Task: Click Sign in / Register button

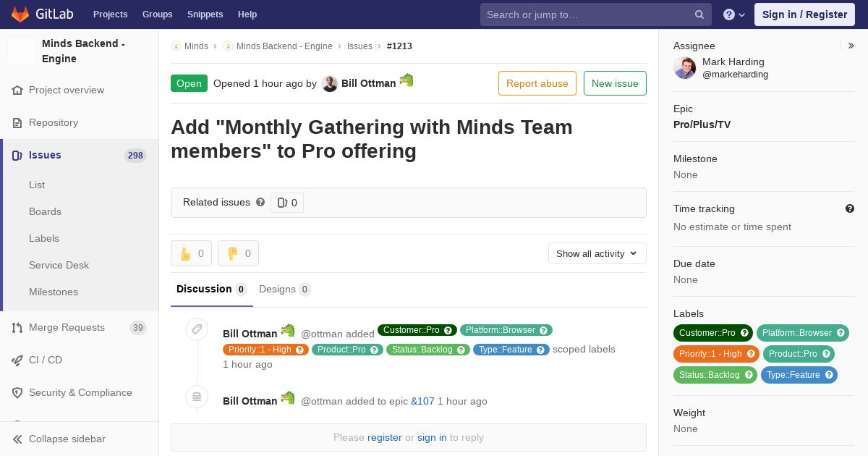Action: point(804,14)
